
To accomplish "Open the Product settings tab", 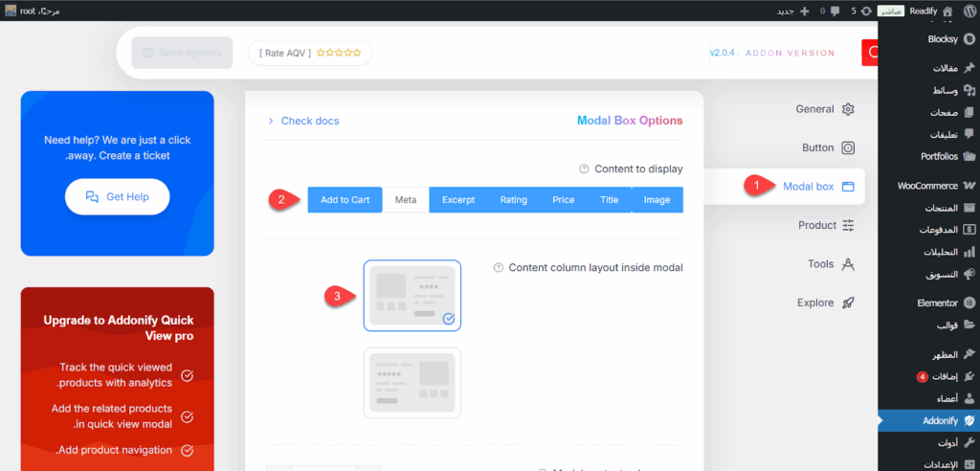I will pos(826,225).
